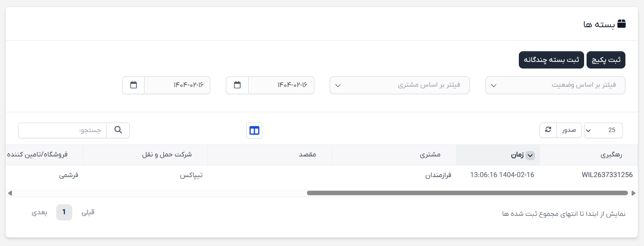
Task: Click the horizontal scrollbar left arrow
Action: point(10,193)
